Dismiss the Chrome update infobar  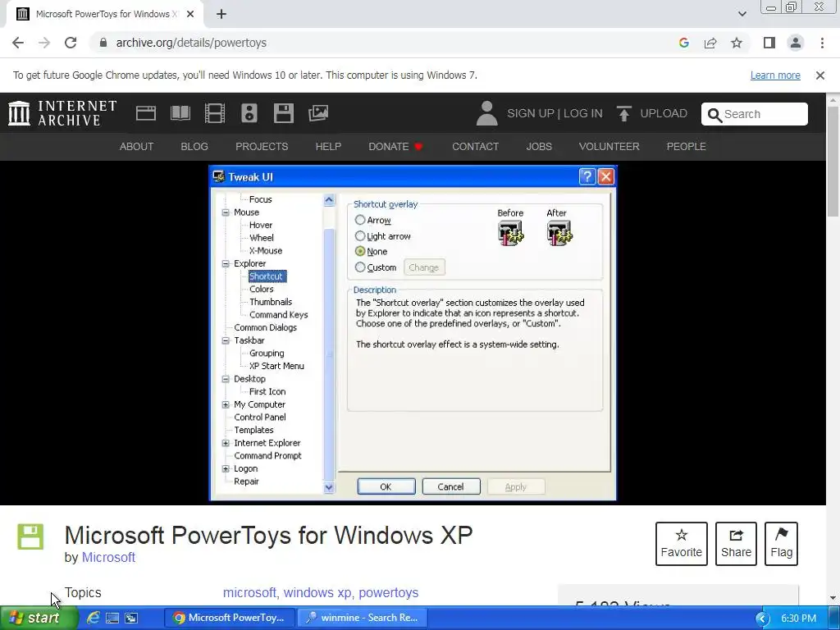pos(820,75)
